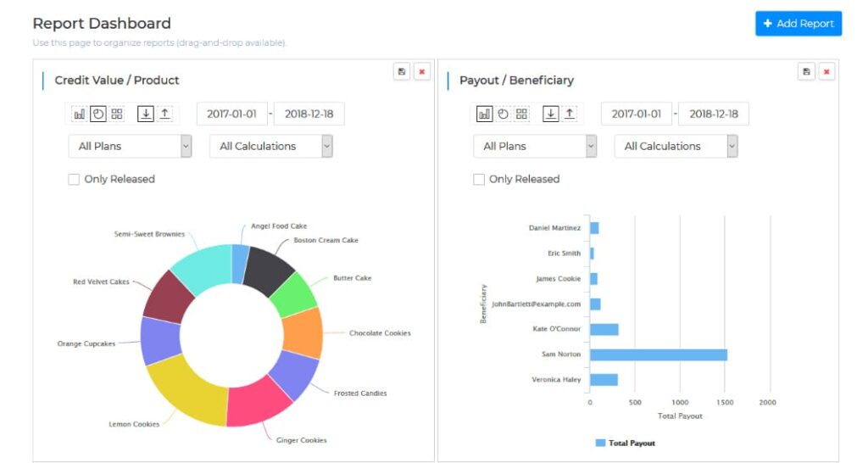Click the Add Report button

[x=798, y=24]
